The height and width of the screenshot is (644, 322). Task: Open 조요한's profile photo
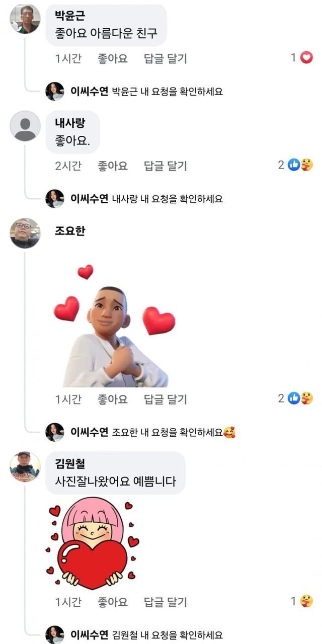[x=25, y=233]
